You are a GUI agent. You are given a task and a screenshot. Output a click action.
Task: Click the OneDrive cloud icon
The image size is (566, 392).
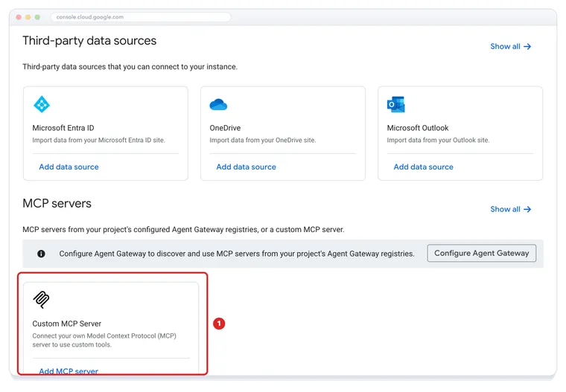click(x=218, y=105)
